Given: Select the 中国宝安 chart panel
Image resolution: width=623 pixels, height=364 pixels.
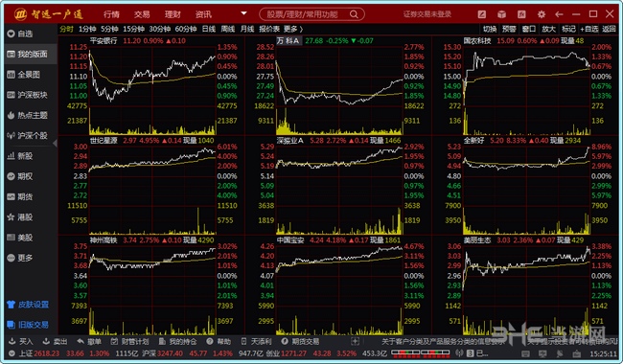Looking at the screenshot, I should (x=338, y=285).
